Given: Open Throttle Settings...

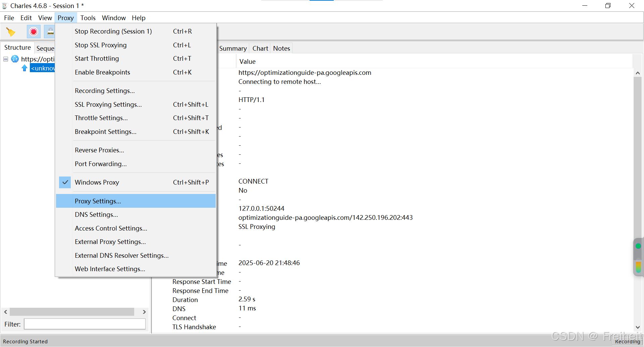Looking at the screenshot, I should click(x=136, y=118).
